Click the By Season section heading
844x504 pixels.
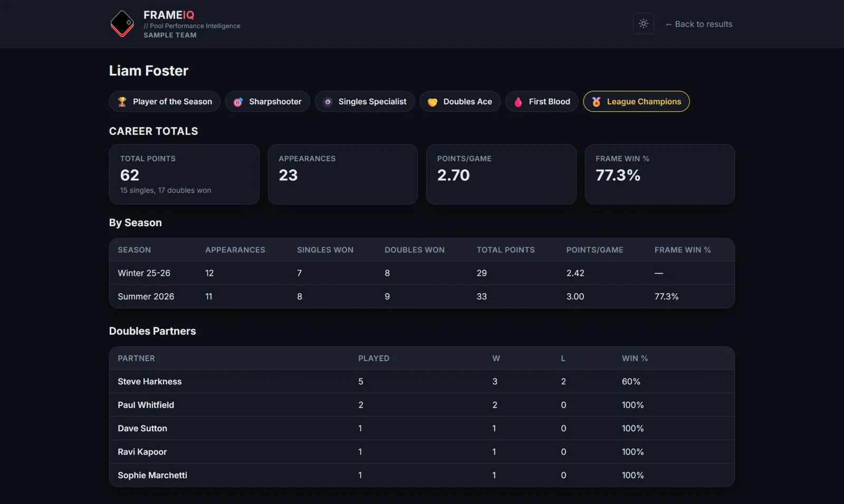coord(136,223)
